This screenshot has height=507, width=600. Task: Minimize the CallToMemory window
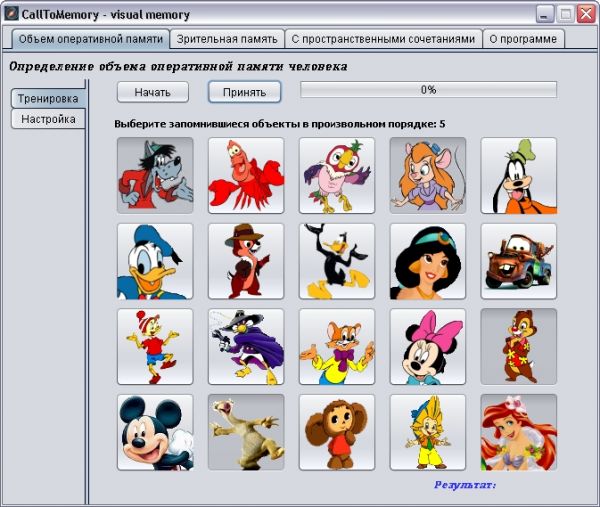tap(545, 15)
